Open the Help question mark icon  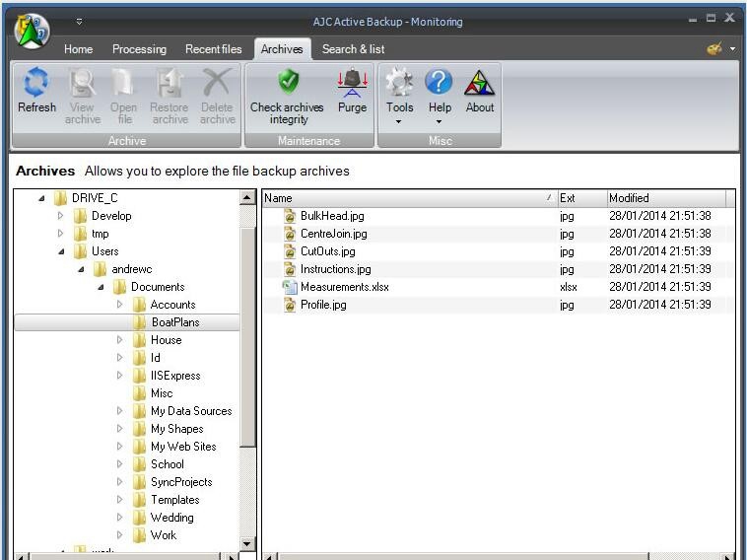click(x=439, y=82)
